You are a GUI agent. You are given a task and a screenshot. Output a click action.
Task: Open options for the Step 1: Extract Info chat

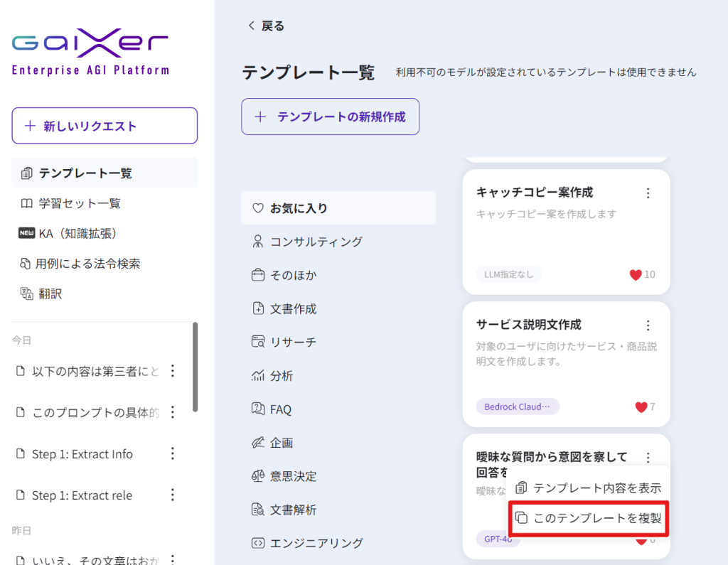(x=171, y=454)
